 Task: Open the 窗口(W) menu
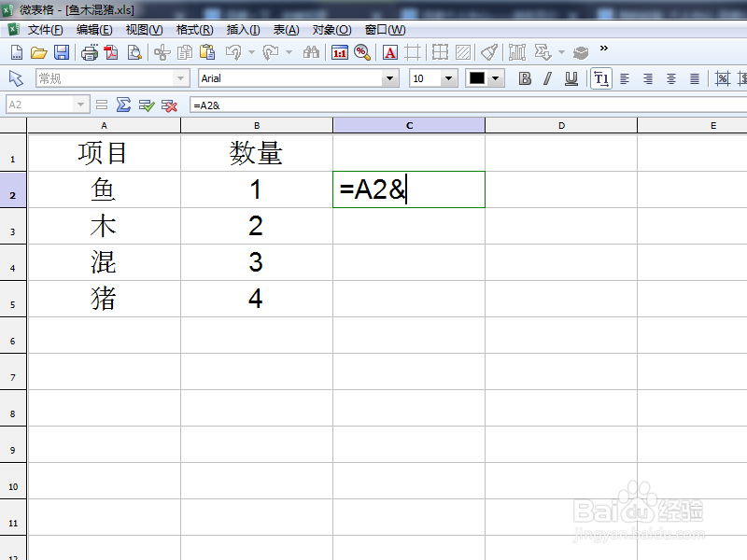click(x=385, y=30)
